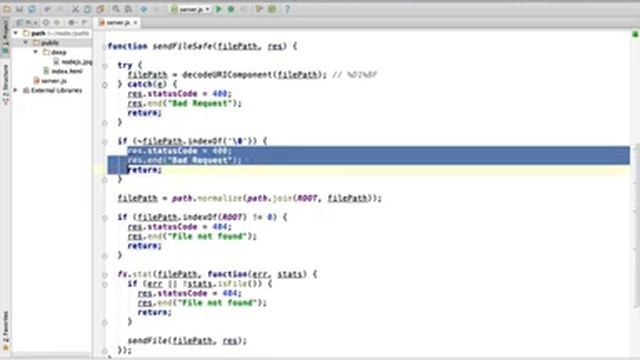
Task: Click the Copy icon in toolbar
Action: (x=87, y=9)
